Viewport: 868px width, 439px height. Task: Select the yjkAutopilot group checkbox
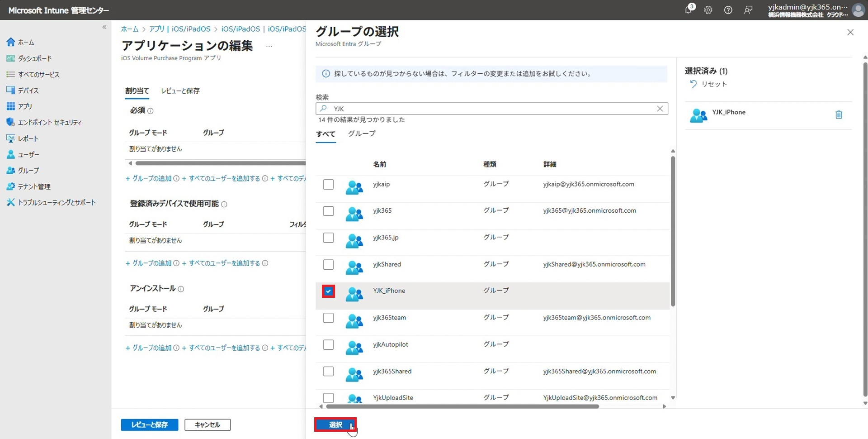point(328,345)
